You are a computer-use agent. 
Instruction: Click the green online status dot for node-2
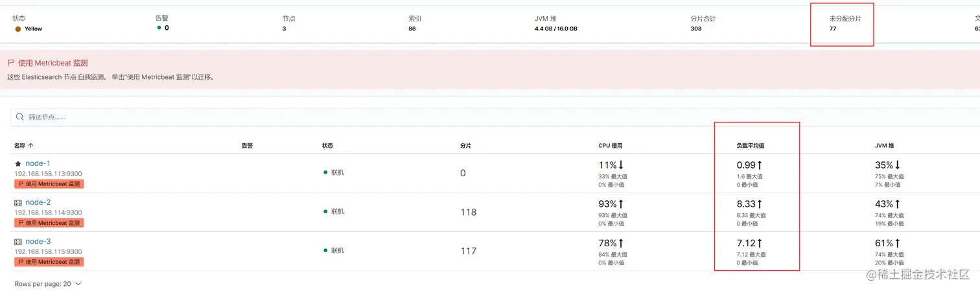(x=325, y=211)
